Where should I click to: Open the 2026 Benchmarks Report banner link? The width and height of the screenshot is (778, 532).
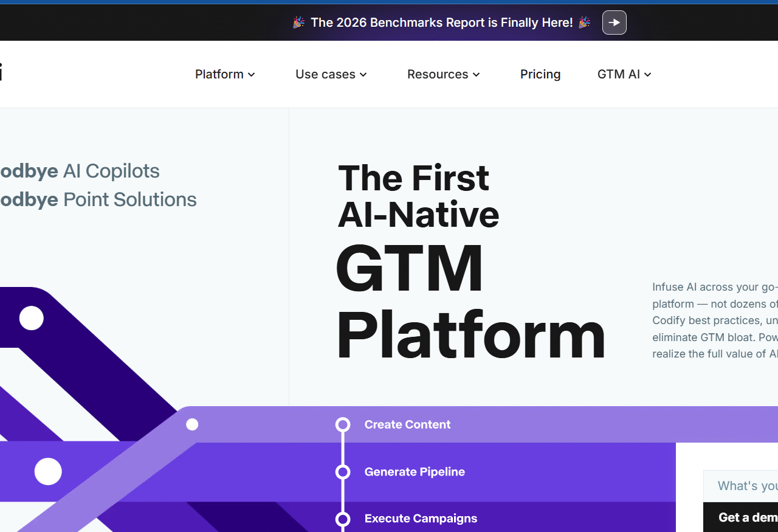click(441, 22)
